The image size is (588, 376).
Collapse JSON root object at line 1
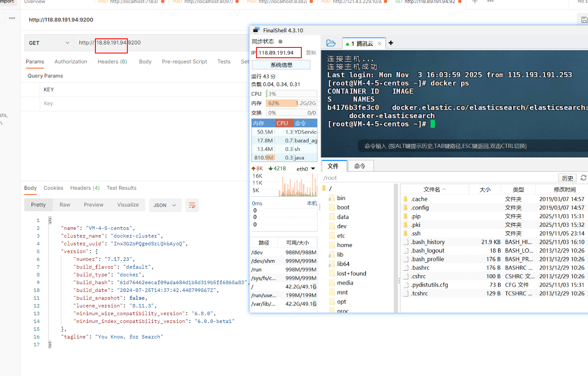click(50, 220)
